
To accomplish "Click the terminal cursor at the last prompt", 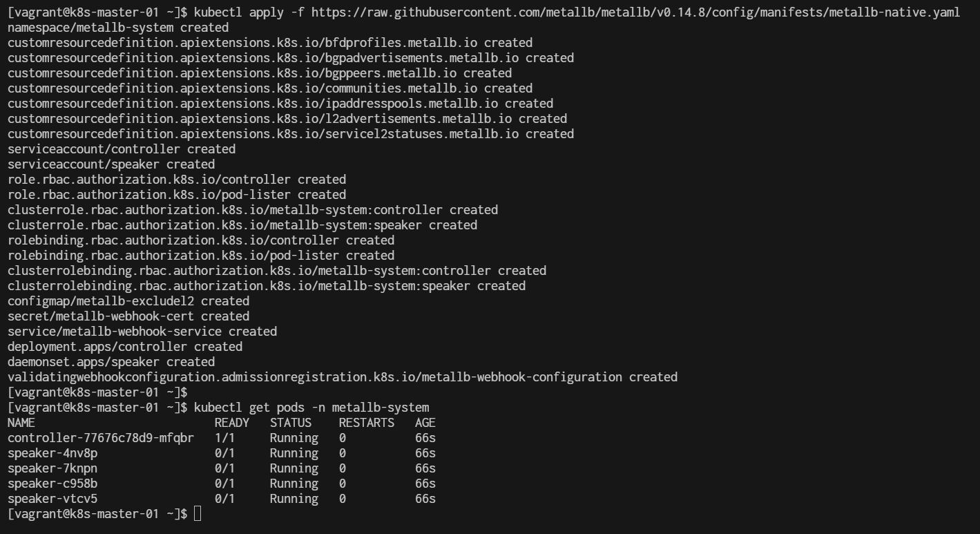I will [198, 514].
